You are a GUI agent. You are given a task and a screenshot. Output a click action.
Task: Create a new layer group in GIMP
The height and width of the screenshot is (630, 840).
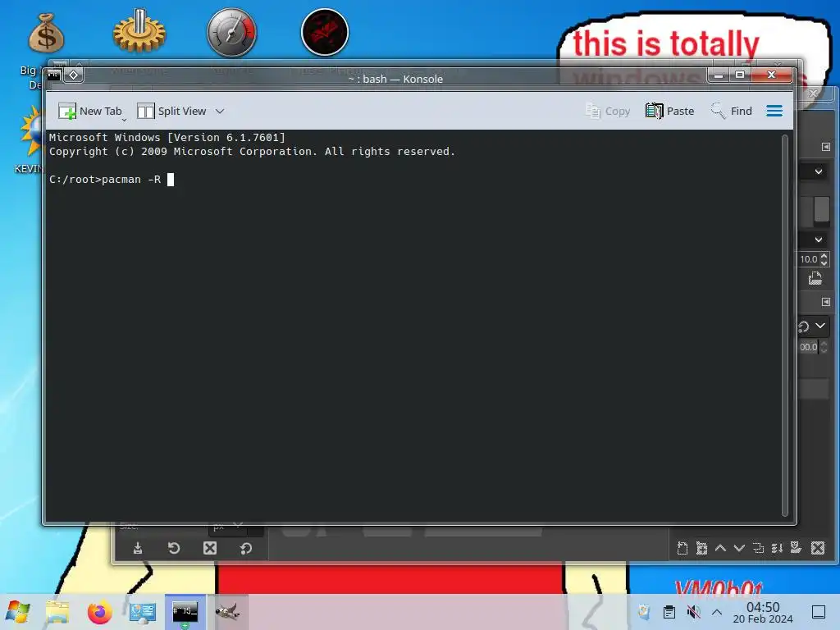click(x=701, y=548)
